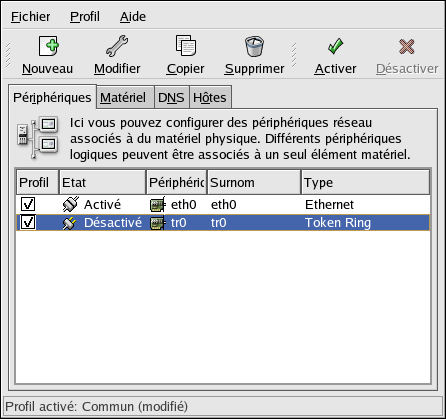Sort by the Type column header

pyautogui.click(x=365, y=182)
